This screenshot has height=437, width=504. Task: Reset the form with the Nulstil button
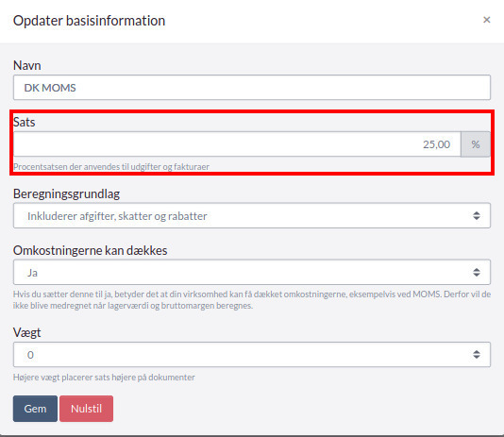(86, 409)
